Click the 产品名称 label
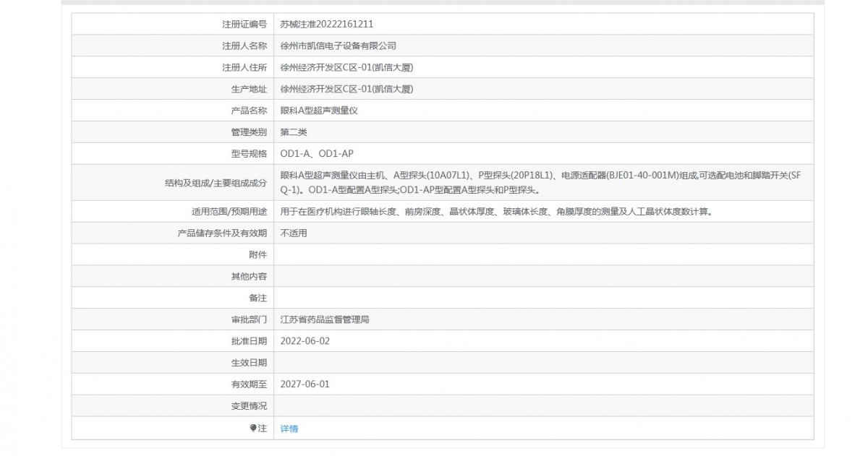868x456 pixels. pyautogui.click(x=248, y=111)
